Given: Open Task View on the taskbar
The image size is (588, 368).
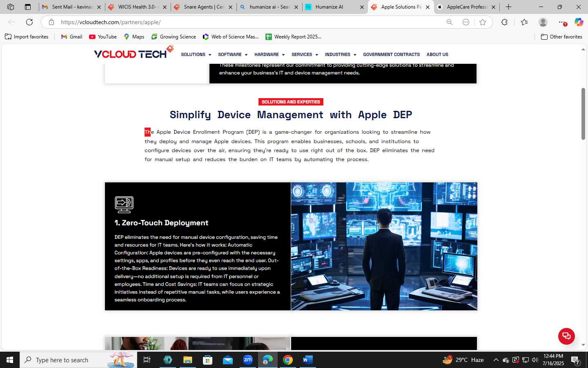Looking at the screenshot, I should click(147, 360).
